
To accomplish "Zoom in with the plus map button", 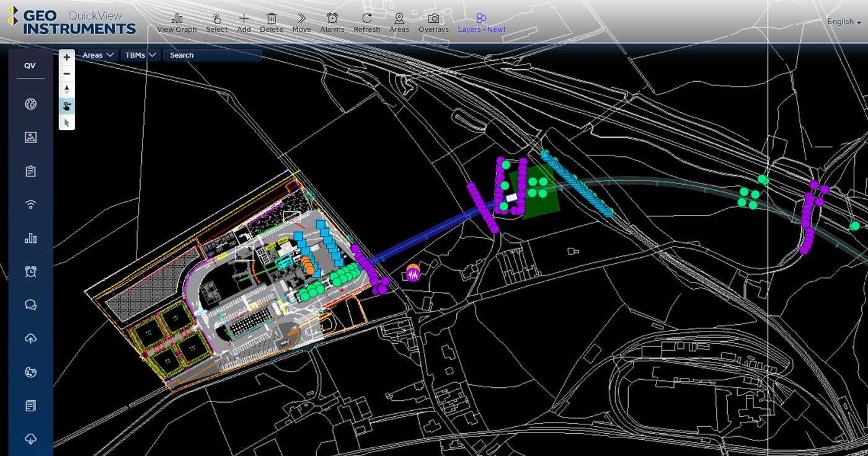I will coord(67,57).
